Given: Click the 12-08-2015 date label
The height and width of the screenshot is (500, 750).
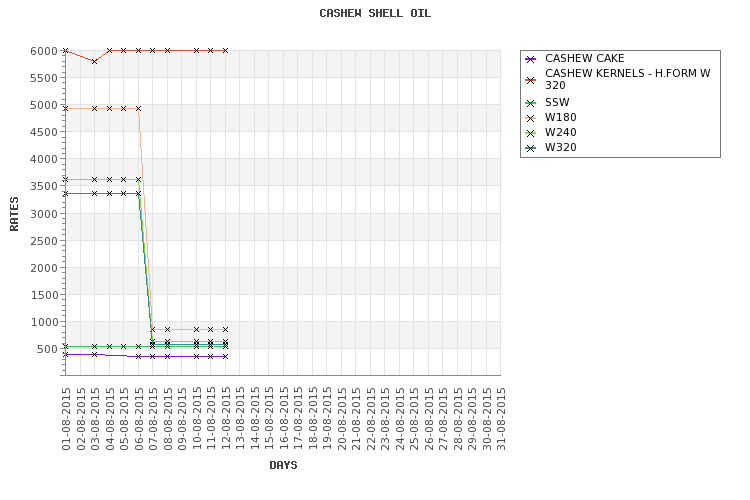Looking at the screenshot, I should tap(225, 419).
